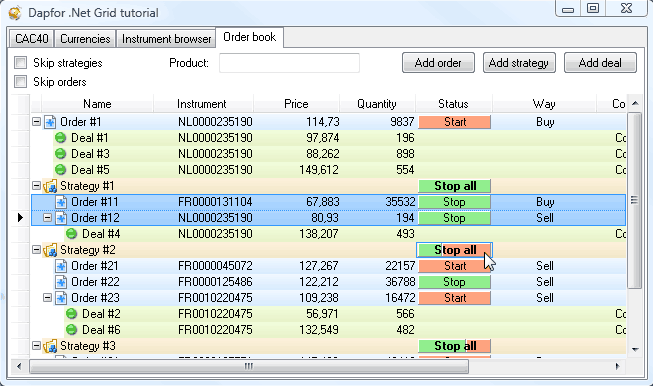
Task: Click the Add strategy button
Action: click(519, 63)
